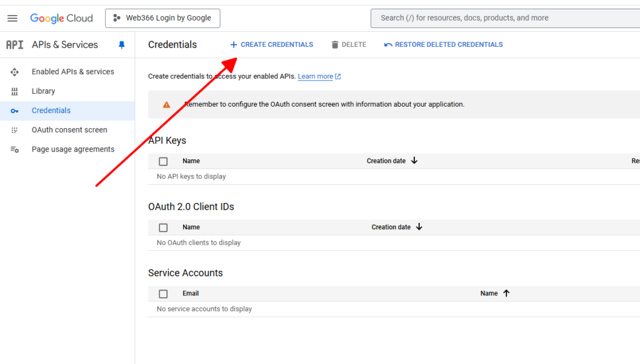
Task: Sort API Keys by Creation date
Action: (386, 161)
